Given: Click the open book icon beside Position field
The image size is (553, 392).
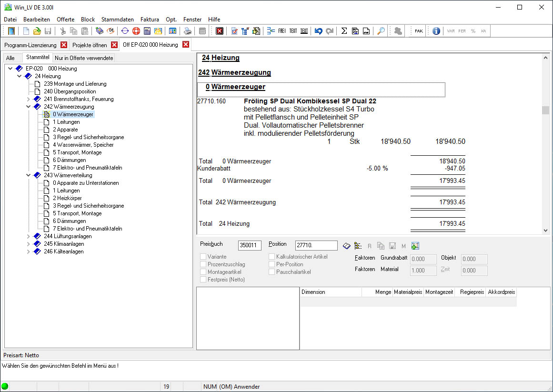Looking at the screenshot, I should tap(347, 246).
